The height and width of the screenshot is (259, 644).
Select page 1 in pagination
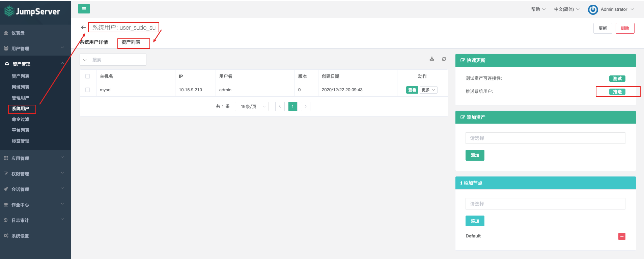(x=293, y=106)
